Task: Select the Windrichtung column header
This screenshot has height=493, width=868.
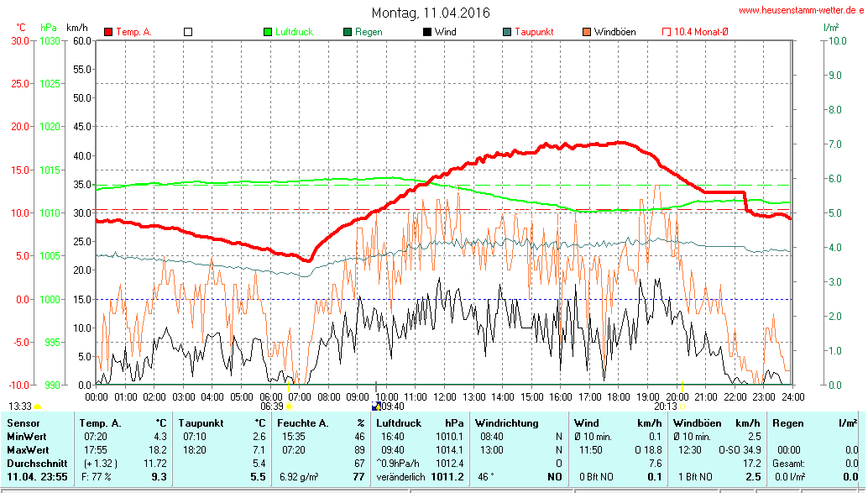Action: [506, 422]
